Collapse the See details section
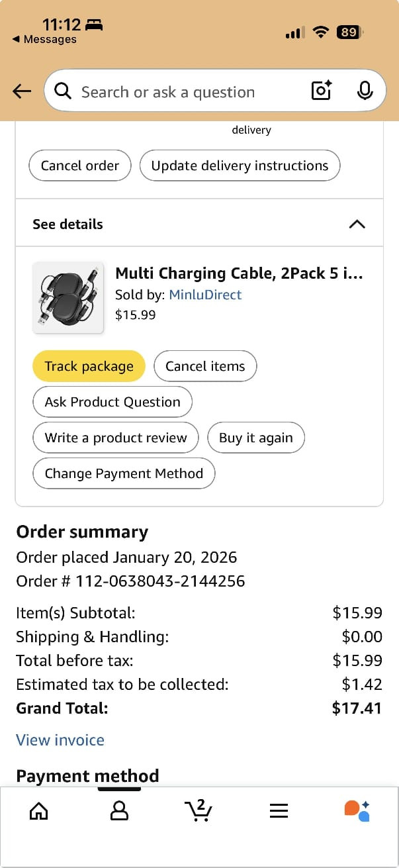 pyautogui.click(x=357, y=224)
